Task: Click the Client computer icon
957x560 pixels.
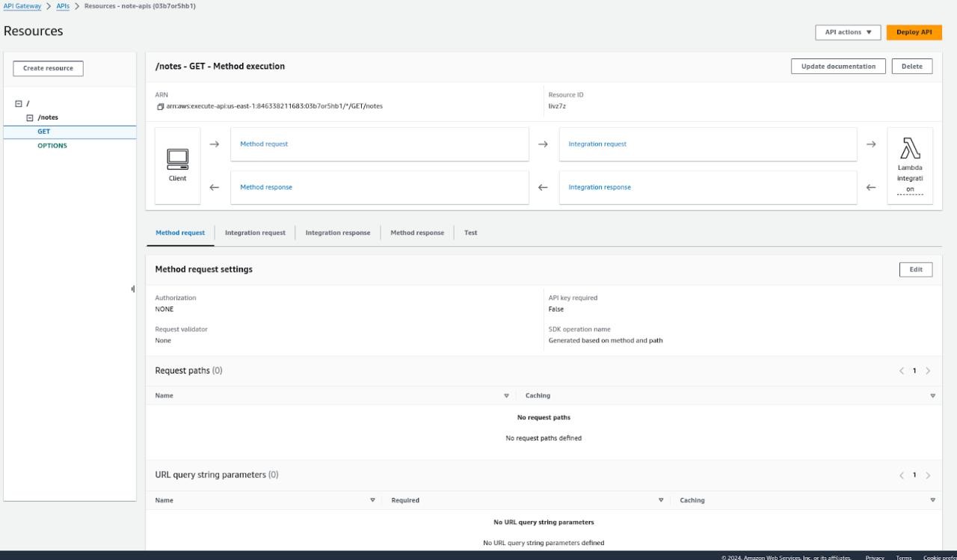Action: click(177, 159)
